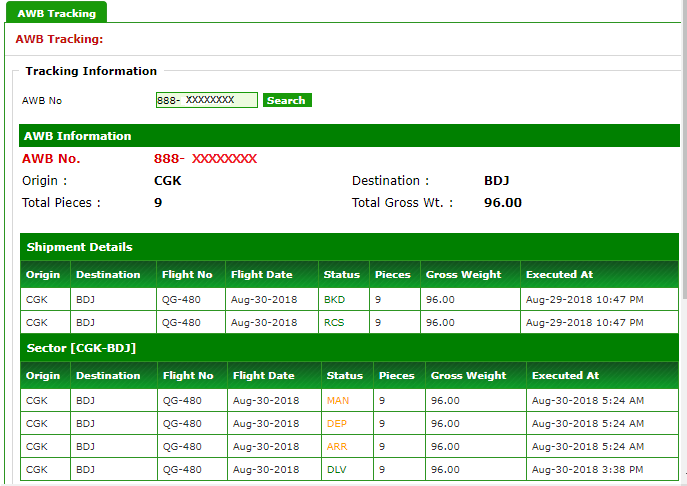Click executed time in the MAN row
The height and width of the screenshot is (486, 687).
click(x=588, y=401)
